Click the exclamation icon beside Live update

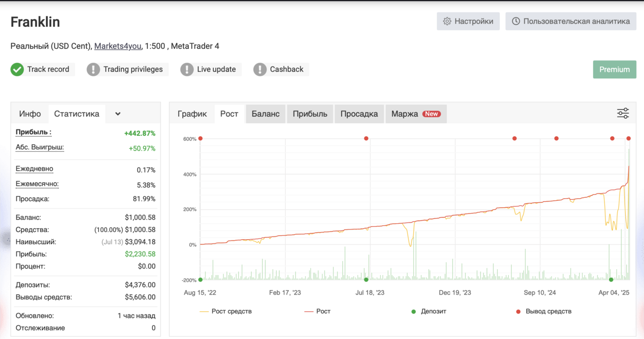click(187, 69)
